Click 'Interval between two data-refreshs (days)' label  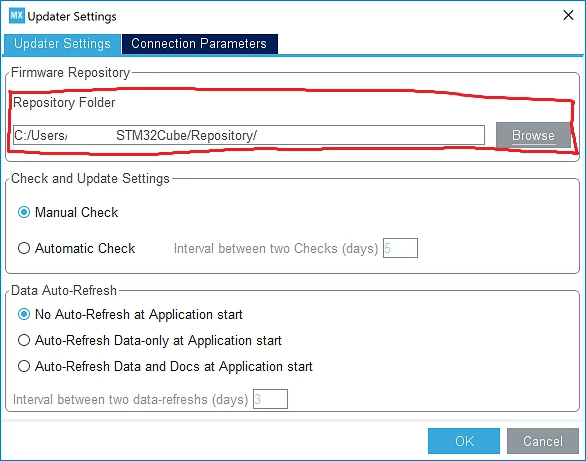pos(130,399)
